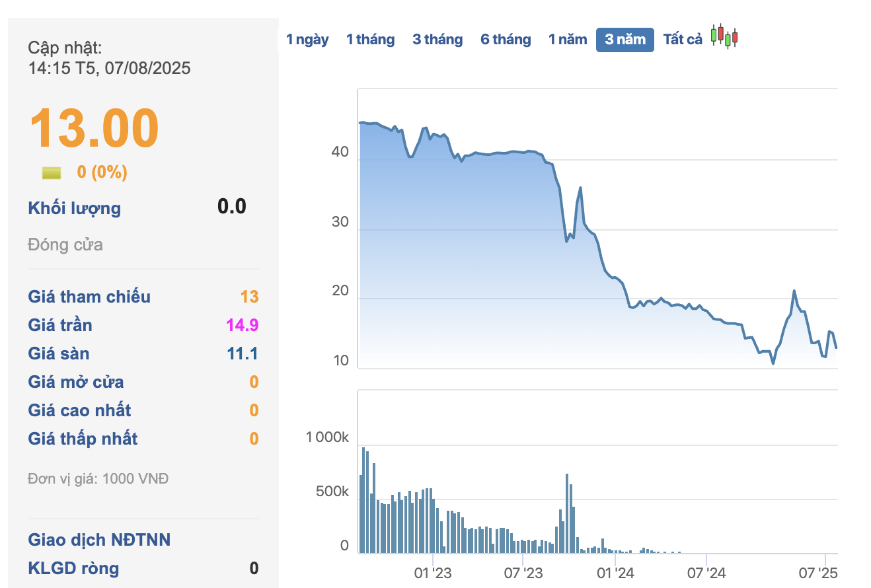This screenshot has width=871, height=588.
Task: Switch chart to 3 tháng range
Action: tap(437, 40)
